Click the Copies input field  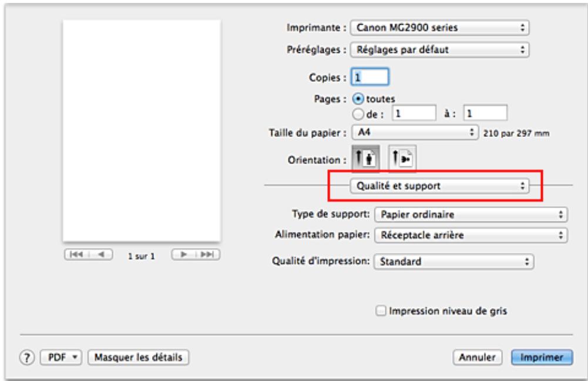pyautogui.click(x=370, y=78)
